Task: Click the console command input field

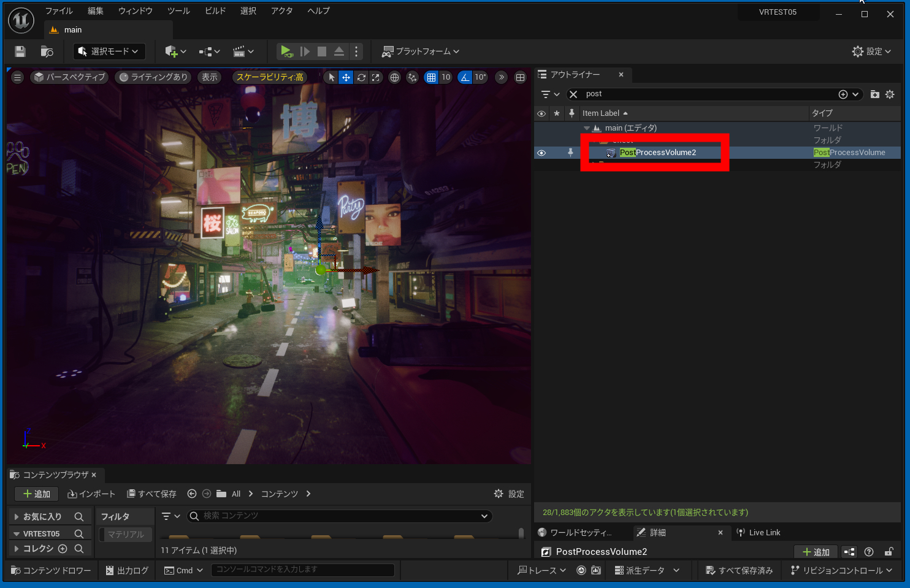Action: click(303, 570)
